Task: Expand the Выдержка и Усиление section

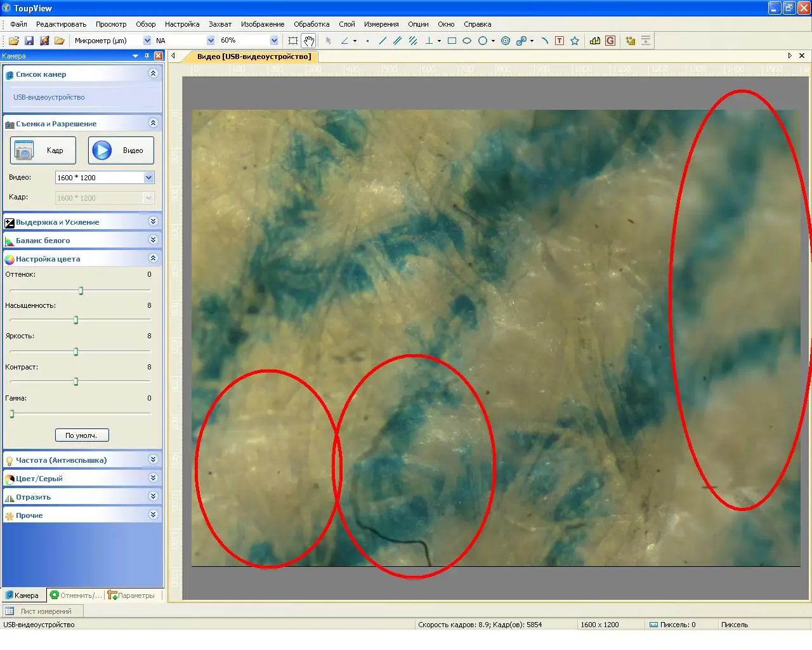Action: coord(153,221)
